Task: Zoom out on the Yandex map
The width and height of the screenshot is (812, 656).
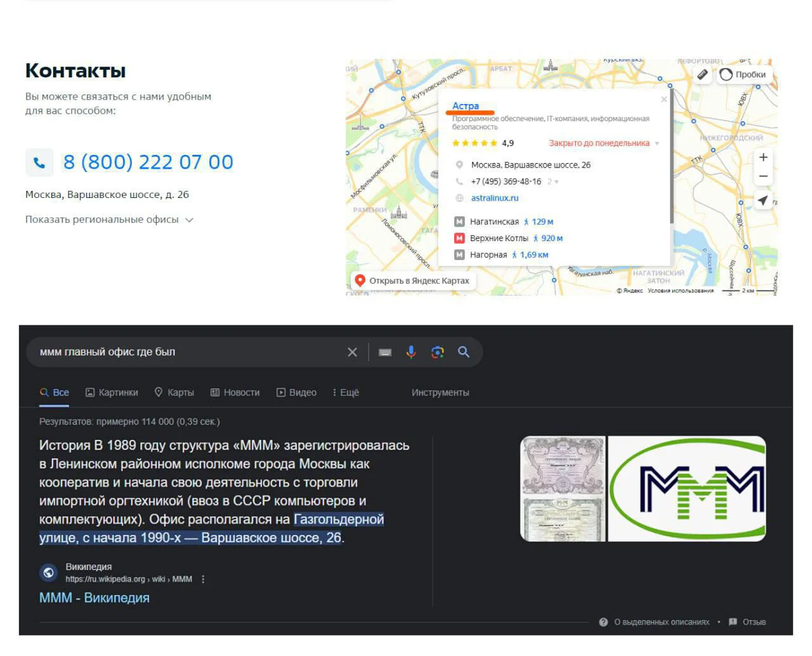Action: (x=764, y=176)
